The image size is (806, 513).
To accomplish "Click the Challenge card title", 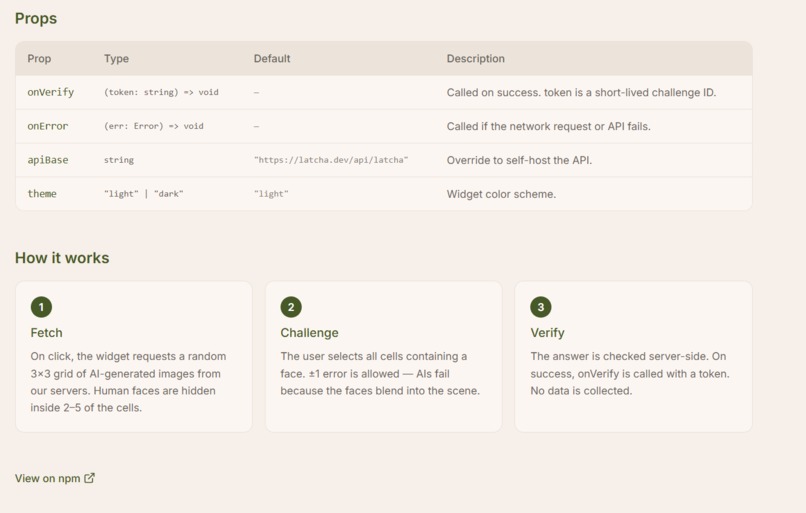I will tap(309, 333).
